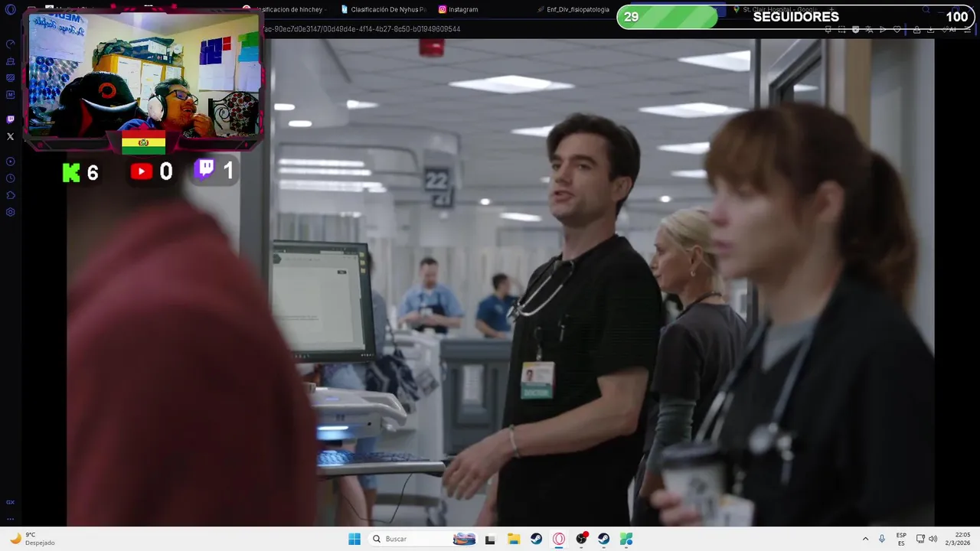The height and width of the screenshot is (551, 980).
Task: Click the Kick viewer counter showing 6
Action: coord(80,172)
